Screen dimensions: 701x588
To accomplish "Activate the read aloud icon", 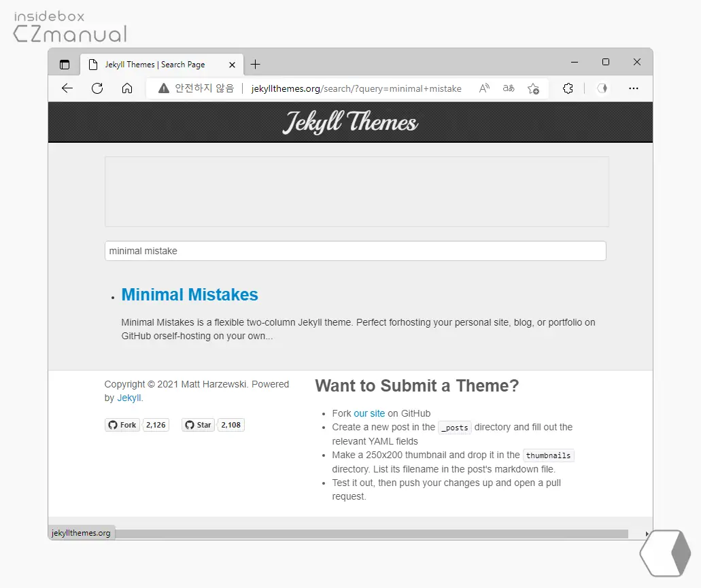I will coord(484,88).
